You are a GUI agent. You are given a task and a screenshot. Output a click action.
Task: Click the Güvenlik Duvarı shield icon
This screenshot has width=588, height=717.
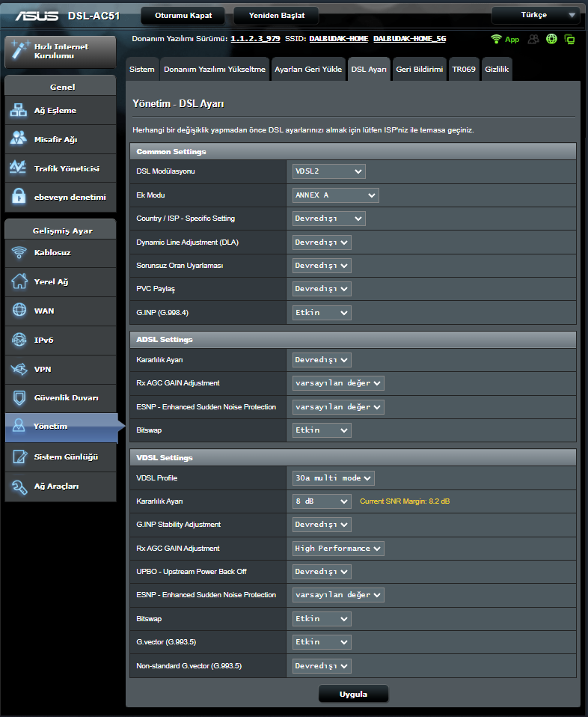point(19,398)
